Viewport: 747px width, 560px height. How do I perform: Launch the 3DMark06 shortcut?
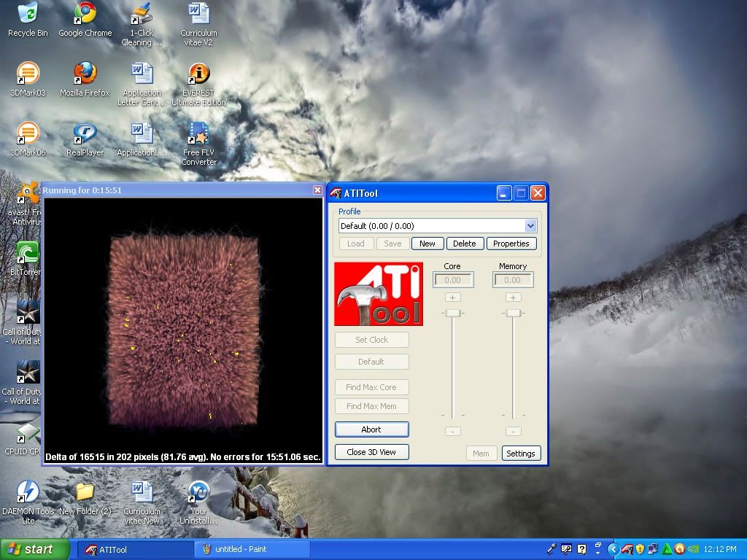point(28,139)
